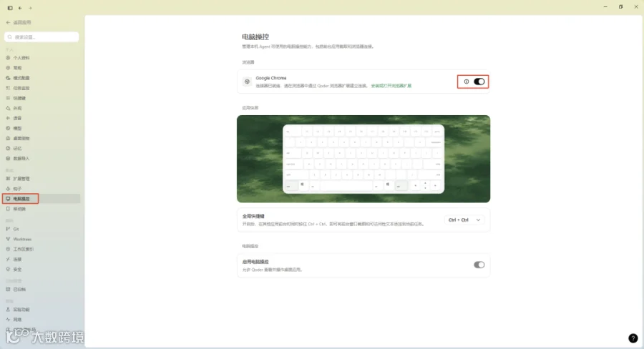Viewport: 644px width, 349px height.
Task: Open the help question mark button
Action: (x=633, y=338)
